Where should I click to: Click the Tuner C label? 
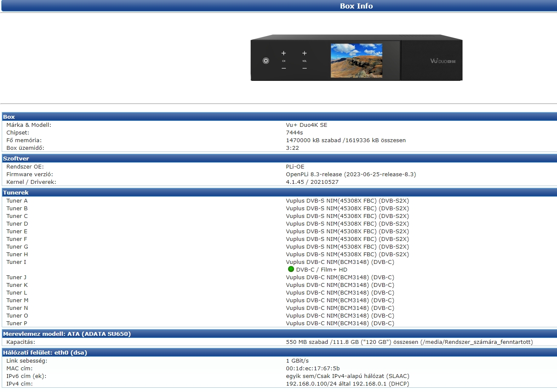17,216
